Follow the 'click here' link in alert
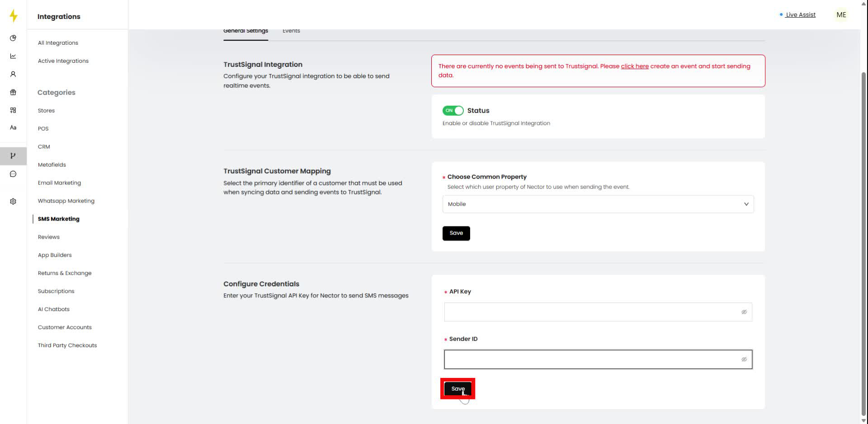868x424 pixels. click(634, 66)
